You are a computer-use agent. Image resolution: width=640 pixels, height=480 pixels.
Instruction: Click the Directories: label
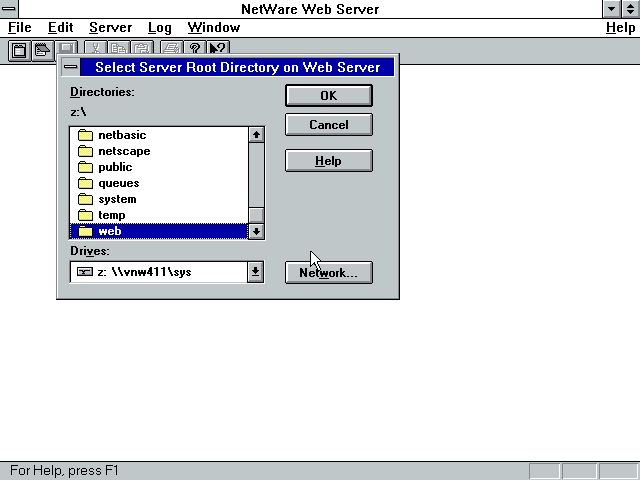click(102, 92)
